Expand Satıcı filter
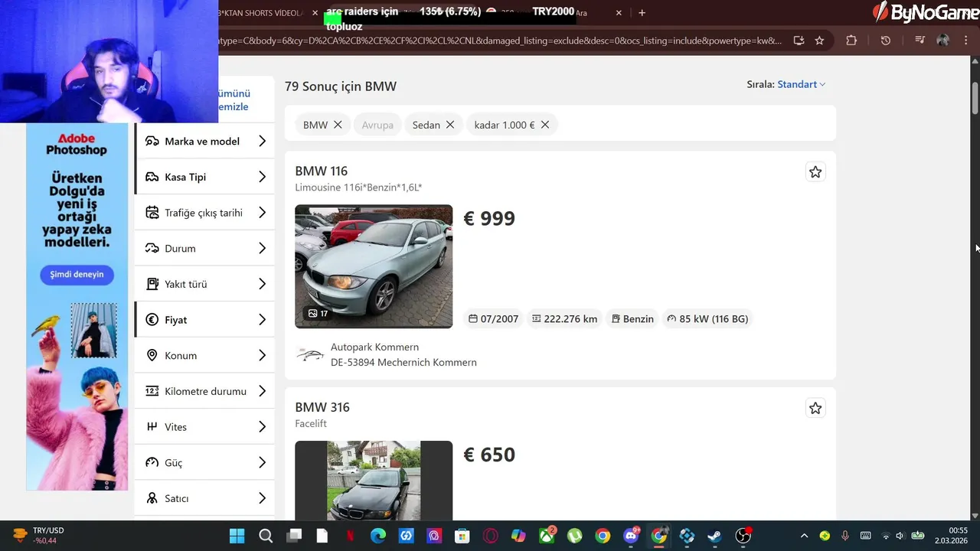980x551 pixels. (x=204, y=498)
